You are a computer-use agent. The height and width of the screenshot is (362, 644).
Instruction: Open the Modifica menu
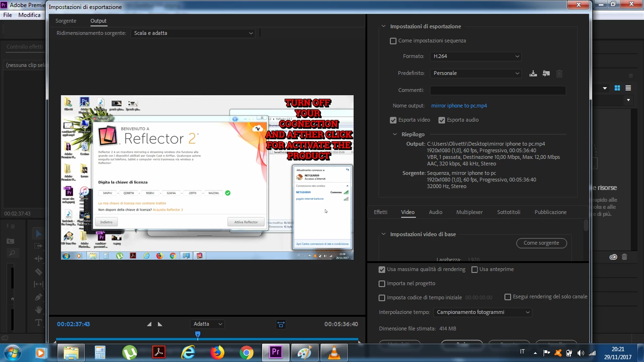(x=29, y=15)
